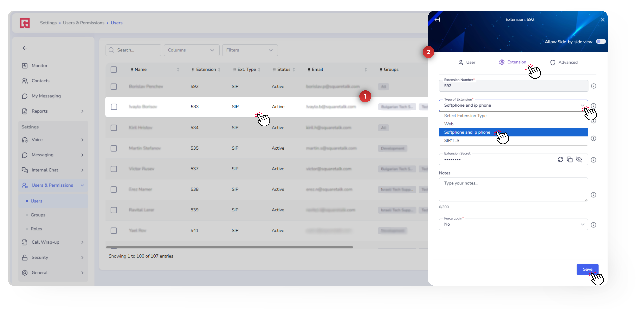The height and width of the screenshot is (309, 644).
Task: Click info icon next to Force Login
Action: 594,225
